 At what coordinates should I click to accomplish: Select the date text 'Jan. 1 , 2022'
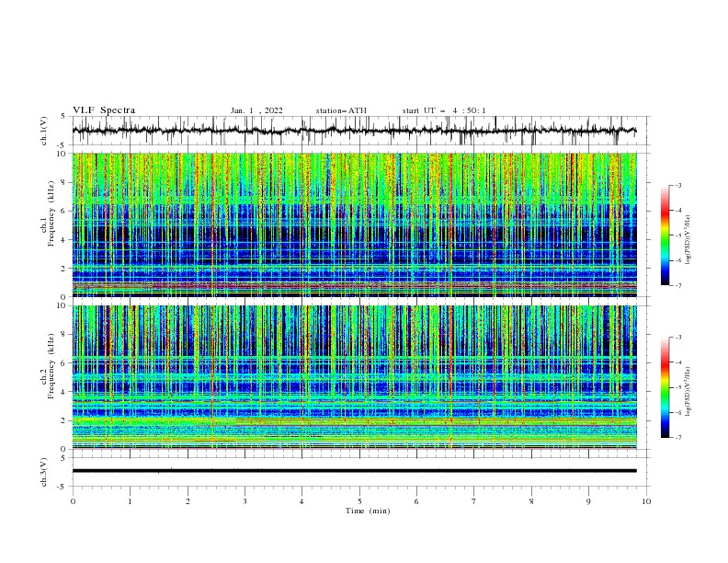[256, 110]
